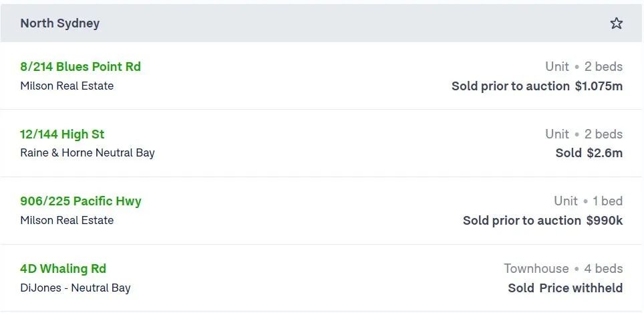Select the $990k price text
644x313 pixels.
pyautogui.click(x=605, y=221)
